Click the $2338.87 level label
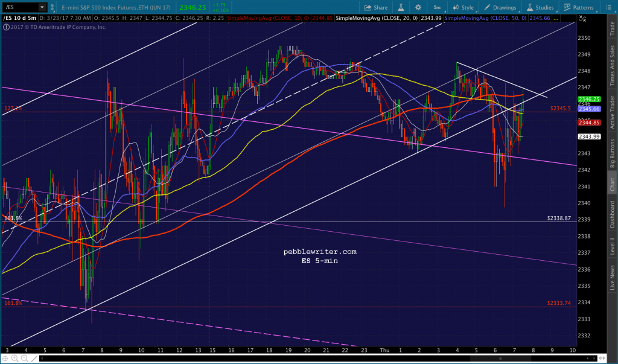The height and width of the screenshot is (364, 618). [x=559, y=218]
